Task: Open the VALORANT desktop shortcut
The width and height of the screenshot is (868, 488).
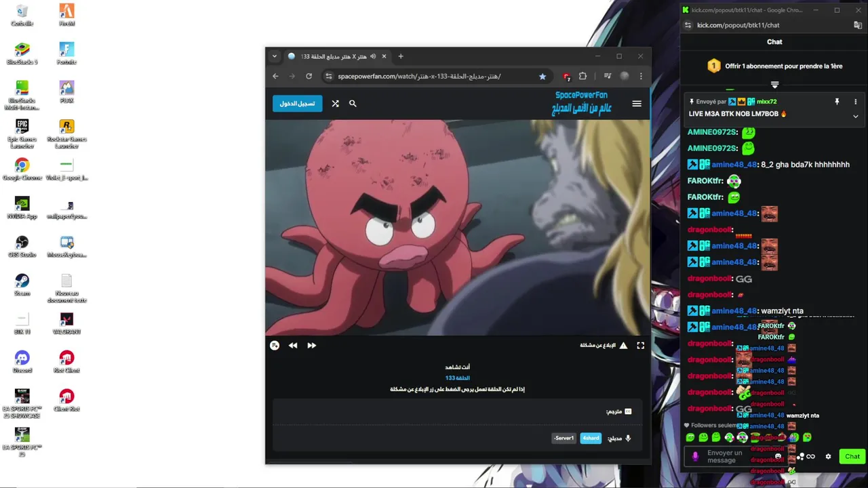Action: tap(66, 324)
